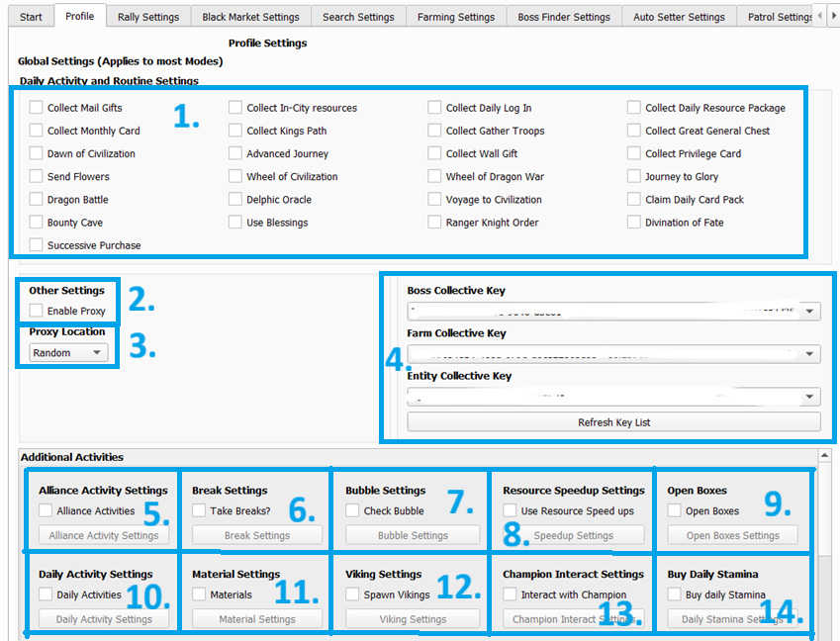Enable Collect Privilege Card checkbox
This screenshot has width=840, height=641.
[x=635, y=154]
